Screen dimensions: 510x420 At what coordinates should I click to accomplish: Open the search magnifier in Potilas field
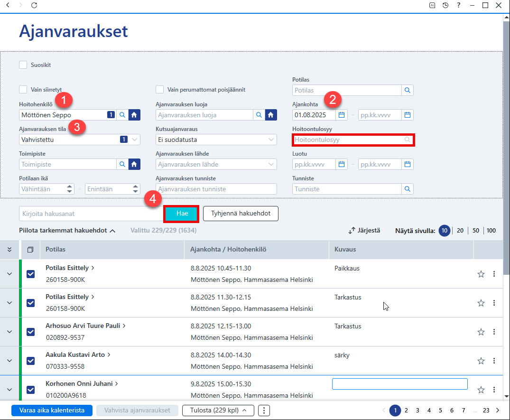[407, 90]
